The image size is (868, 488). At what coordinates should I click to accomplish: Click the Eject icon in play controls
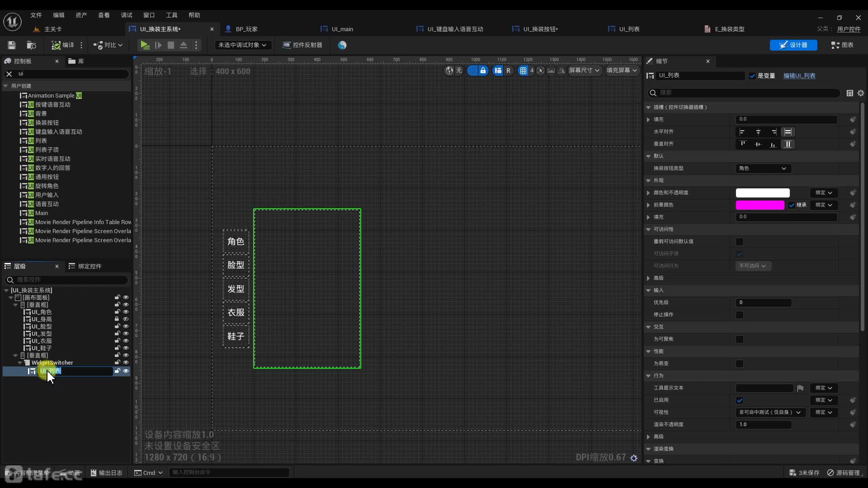coord(184,45)
